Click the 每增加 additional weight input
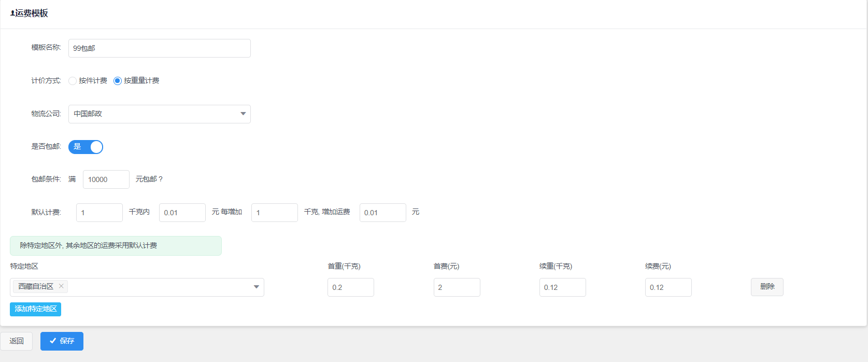 pos(274,213)
